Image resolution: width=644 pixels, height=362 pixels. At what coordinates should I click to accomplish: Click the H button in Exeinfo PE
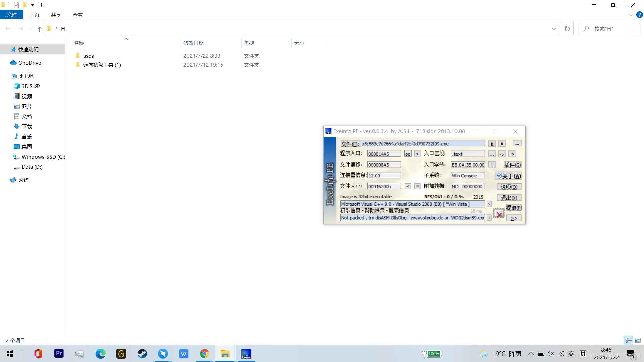point(492,144)
